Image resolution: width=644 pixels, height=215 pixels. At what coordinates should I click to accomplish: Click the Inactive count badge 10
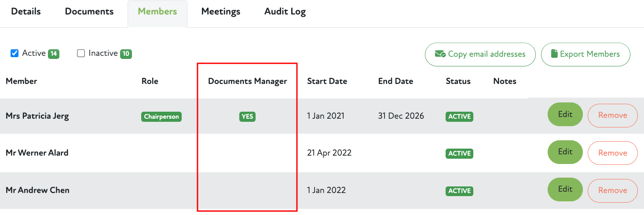[x=126, y=54]
